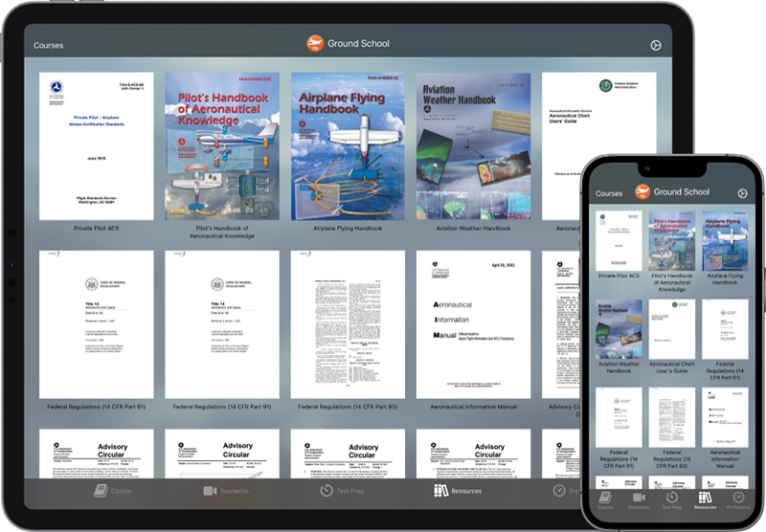
Task: Tap 'Private Pilot ACS' label on iPhone
Action: [619, 276]
